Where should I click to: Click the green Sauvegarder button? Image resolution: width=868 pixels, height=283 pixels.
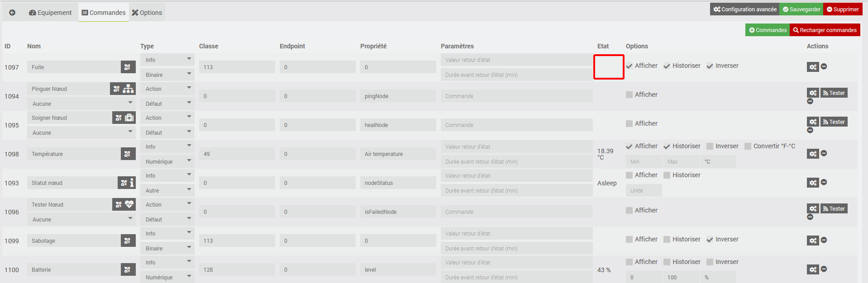[x=801, y=9]
